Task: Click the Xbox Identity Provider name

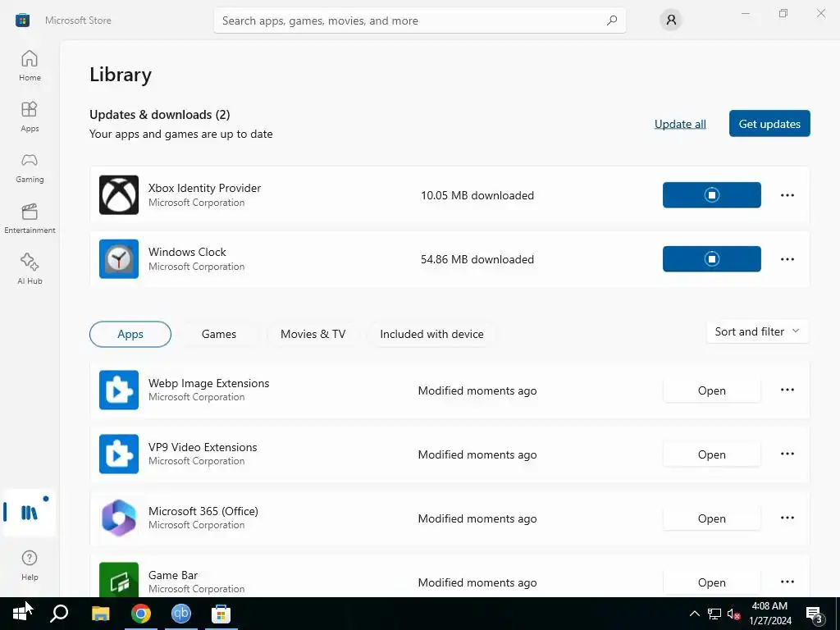Action: (x=204, y=188)
